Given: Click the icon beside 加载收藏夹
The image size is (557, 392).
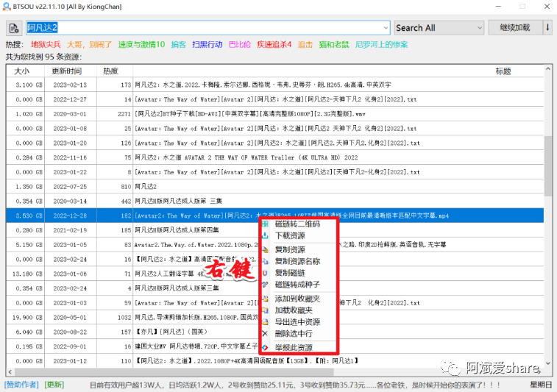Looking at the screenshot, I should pyautogui.click(x=265, y=310).
